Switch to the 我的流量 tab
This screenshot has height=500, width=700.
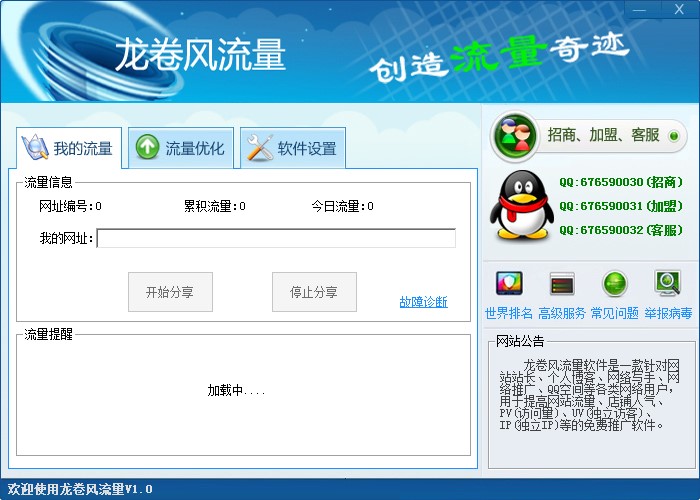(x=69, y=150)
